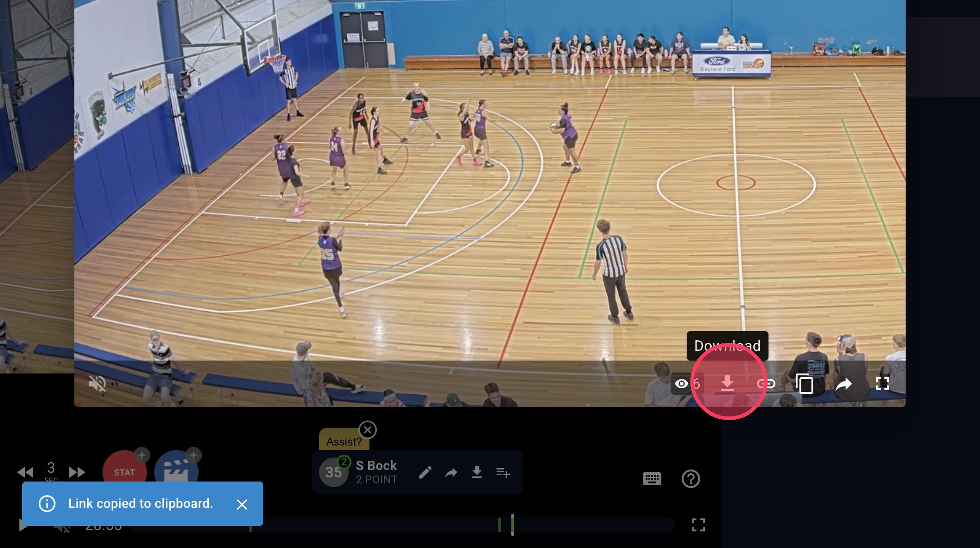The width and height of the screenshot is (980, 548).
Task: Click the duplicate clip icon on the video
Action: (x=805, y=384)
